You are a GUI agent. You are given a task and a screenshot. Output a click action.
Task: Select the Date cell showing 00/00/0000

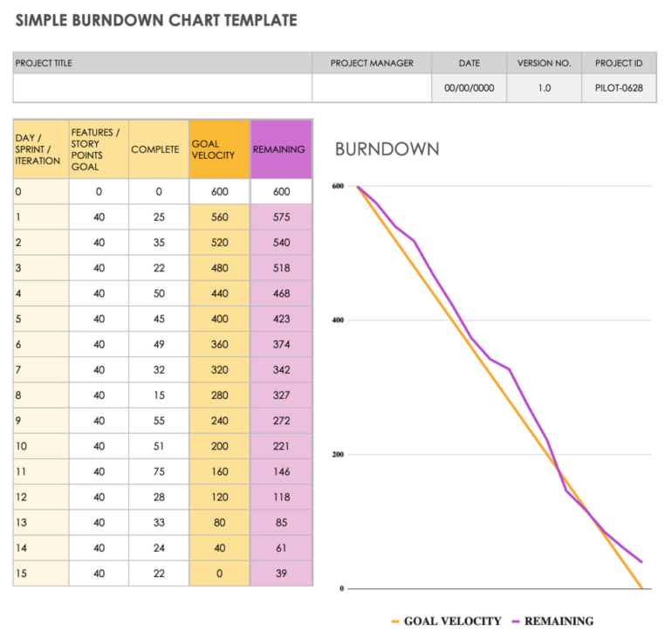[x=469, y=88]
